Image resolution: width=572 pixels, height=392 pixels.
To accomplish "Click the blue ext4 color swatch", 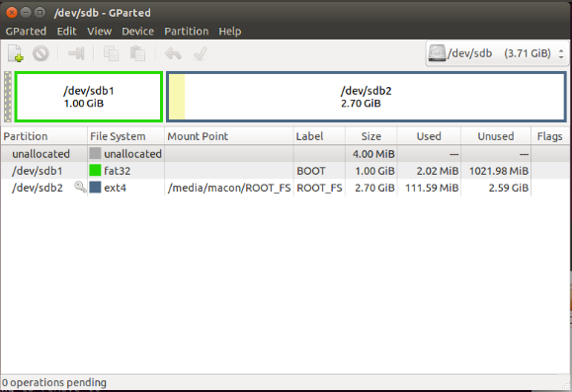I will tap(95, 187).
